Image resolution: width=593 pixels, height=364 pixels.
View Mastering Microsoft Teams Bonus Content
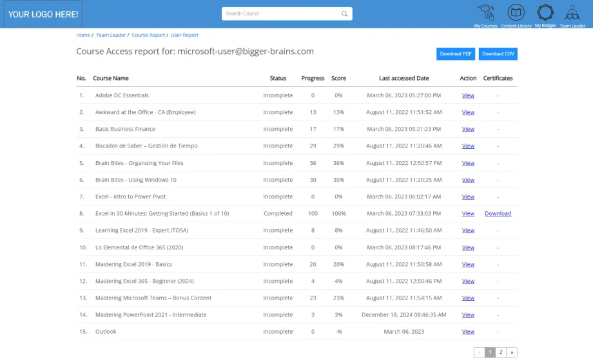coord(468,298)
